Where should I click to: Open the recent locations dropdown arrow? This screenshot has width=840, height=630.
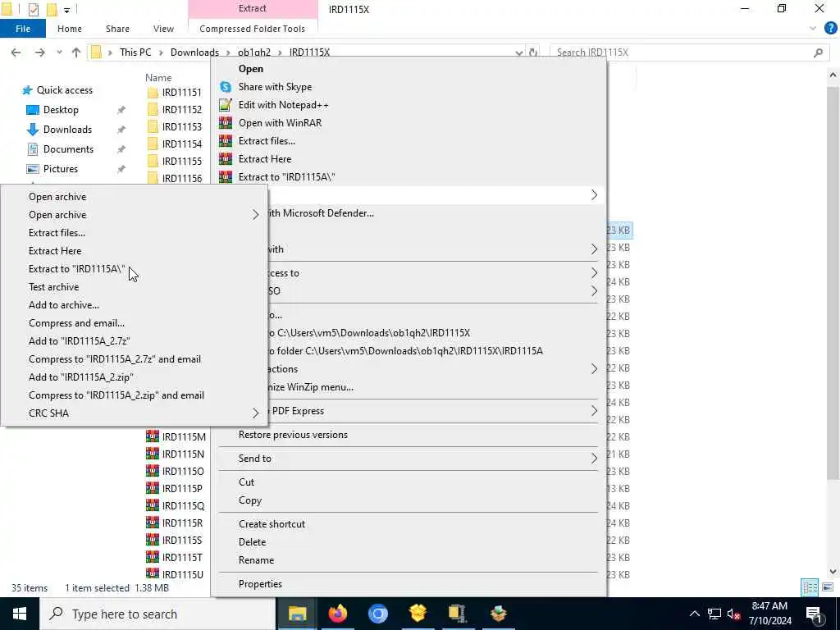59,52
